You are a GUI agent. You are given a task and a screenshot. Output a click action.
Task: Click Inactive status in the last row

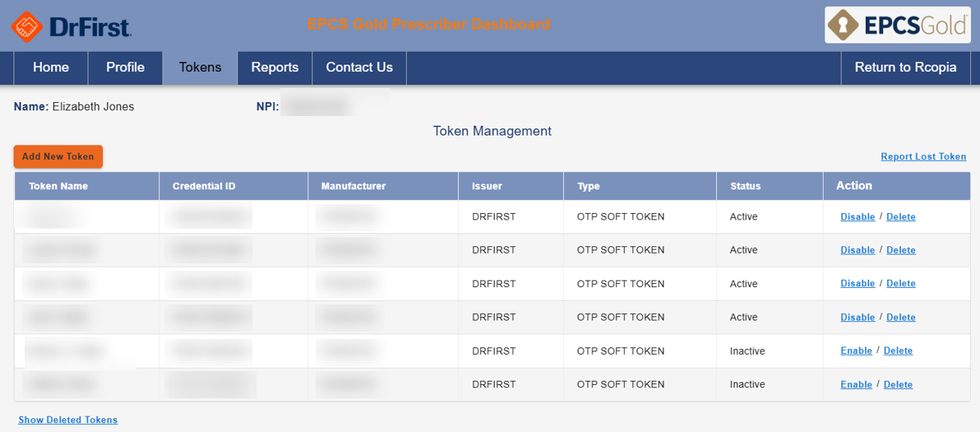[747, 384]
